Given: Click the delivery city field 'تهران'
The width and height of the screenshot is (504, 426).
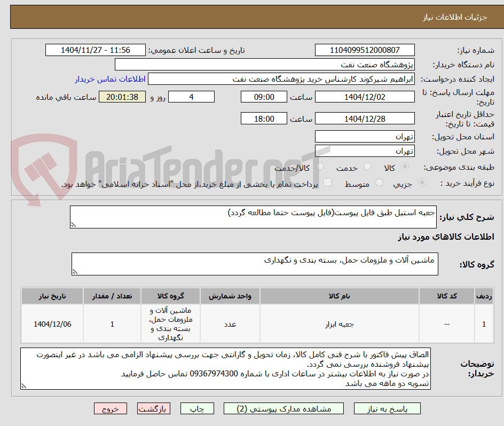Looking at the screenshot, I should (365, 151).
